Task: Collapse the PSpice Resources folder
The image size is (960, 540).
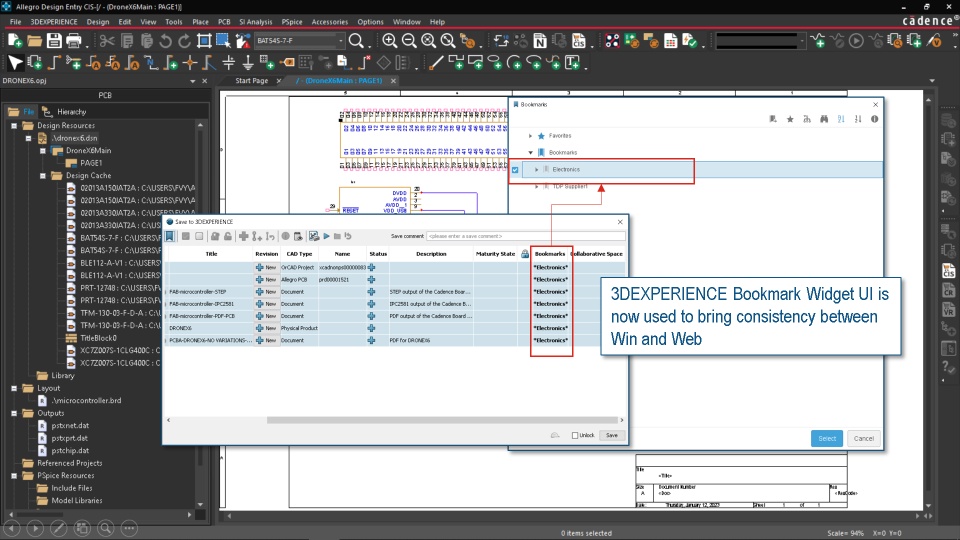Action: tap(14, 476)
